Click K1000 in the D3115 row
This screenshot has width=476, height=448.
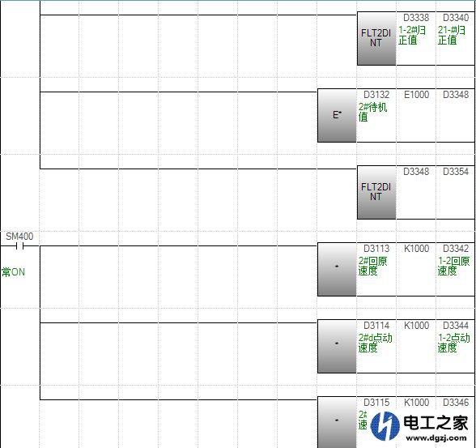point(416,402)
